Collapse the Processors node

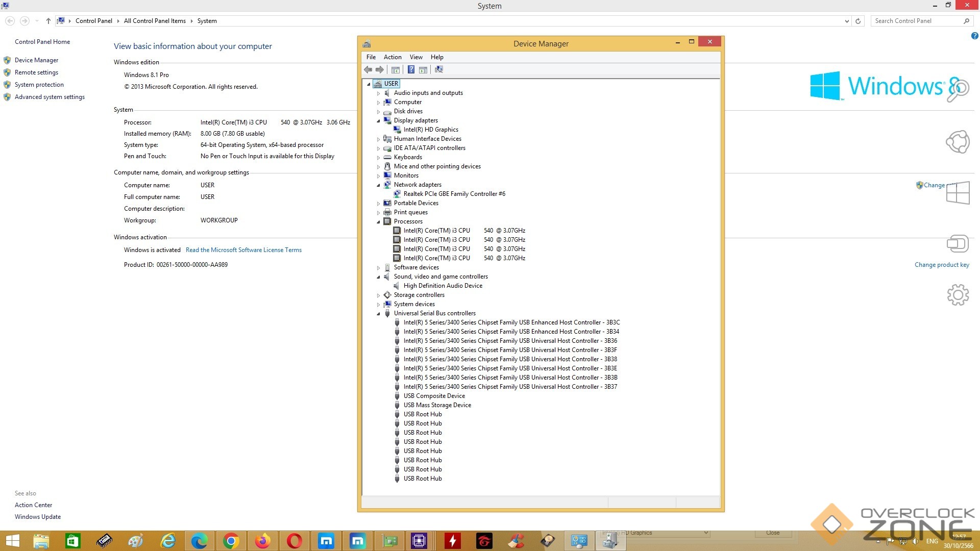(x=378, y=222)
